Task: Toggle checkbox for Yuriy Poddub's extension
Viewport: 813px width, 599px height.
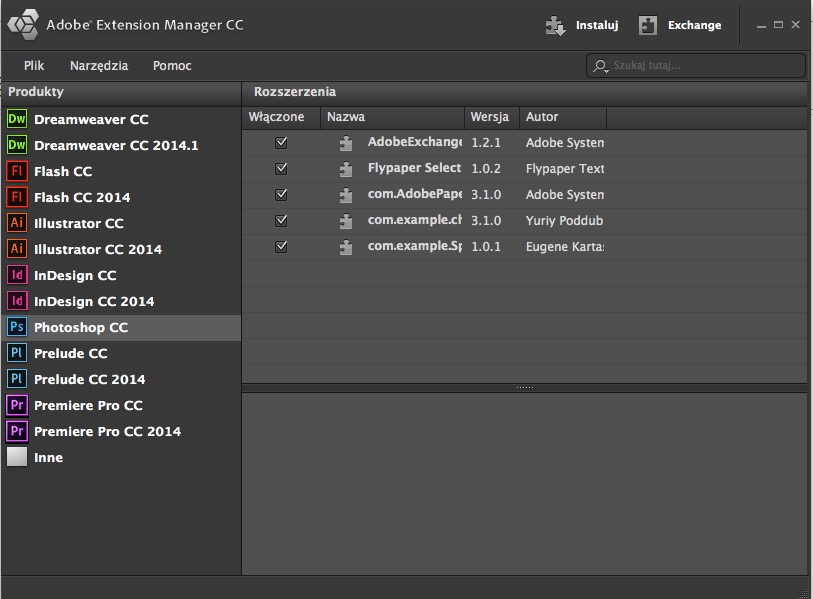Action: click(x=281, y=220)
